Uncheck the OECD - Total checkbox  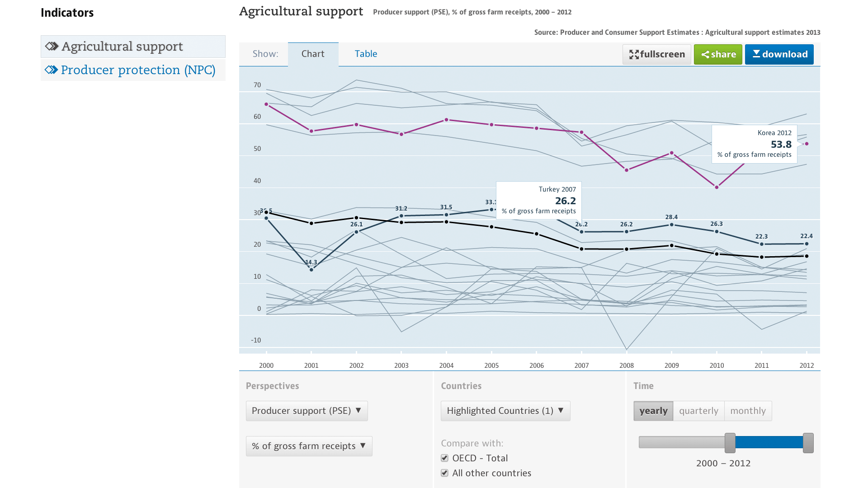coord(444,458)
